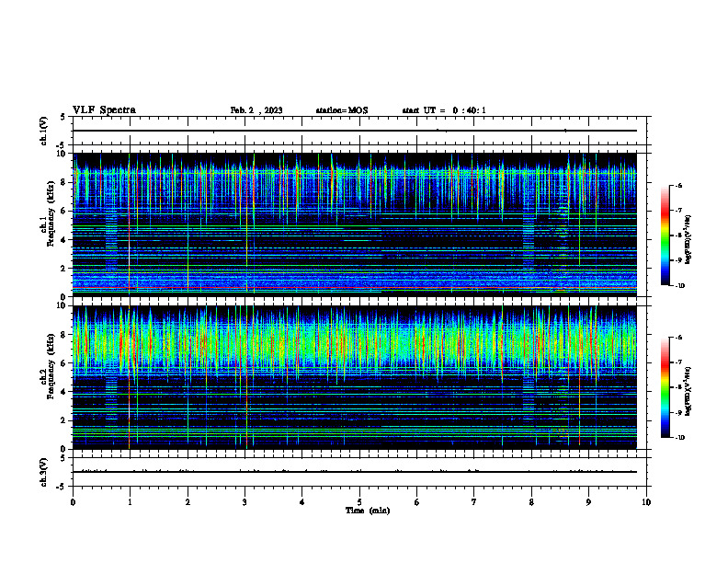Click the date text "Feb. 2 , 2023"
This screenshot has height=563, width=728.
(256, 110)
